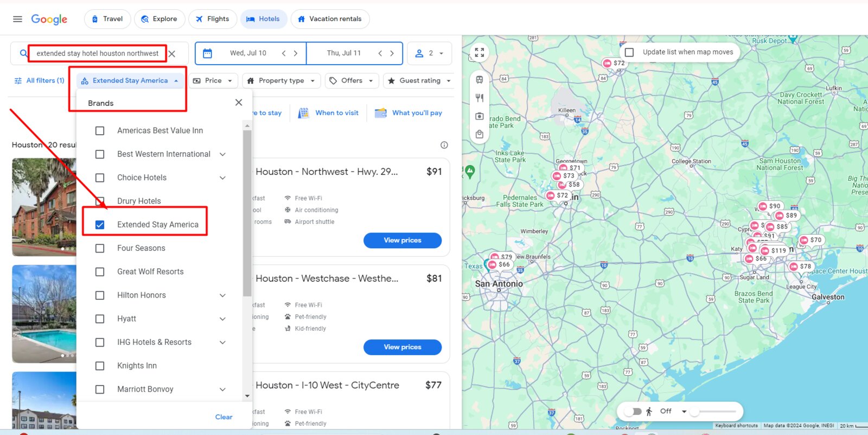The height and width of the screenshot is (435, 868).
Task: Expand IHG Hotels & Resorts sub-brands
Action: point(222,342)
